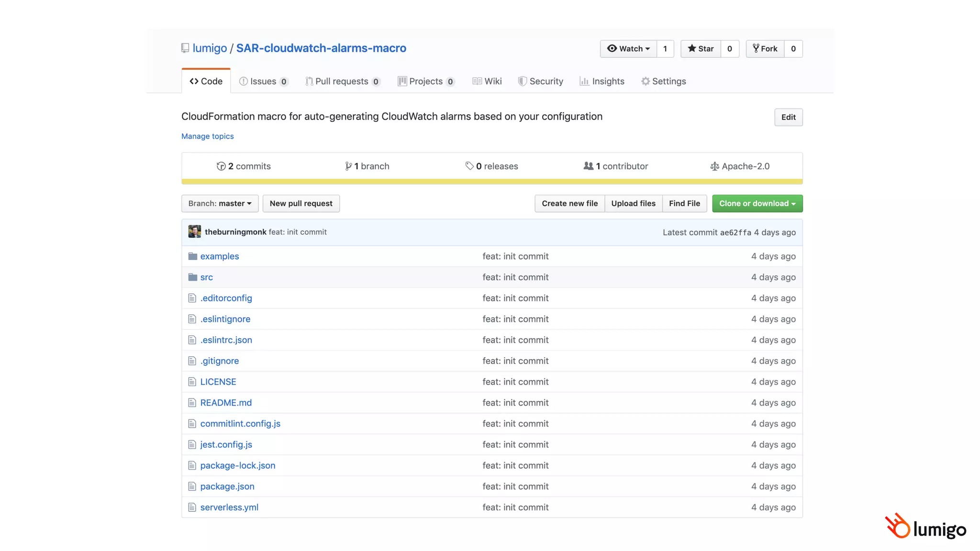
Task: Open the latest commit hash ae62ffa
Action: click(735, 233)
